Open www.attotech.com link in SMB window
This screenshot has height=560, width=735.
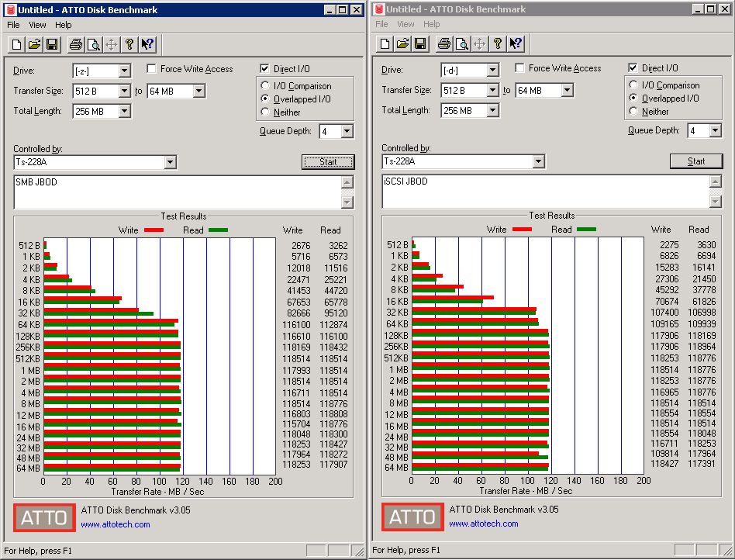pyautogui.click(x=116, y=524)
